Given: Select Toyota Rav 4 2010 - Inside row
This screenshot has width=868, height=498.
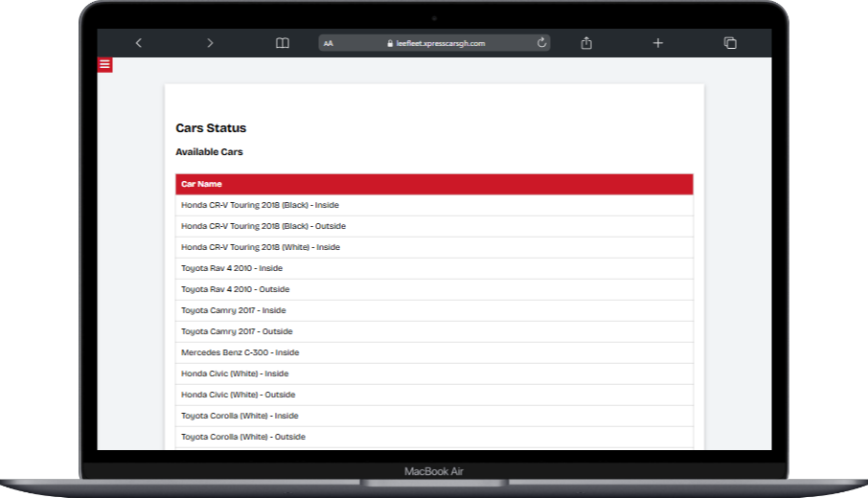Looking at the screenshot, I should coord(434,268).
